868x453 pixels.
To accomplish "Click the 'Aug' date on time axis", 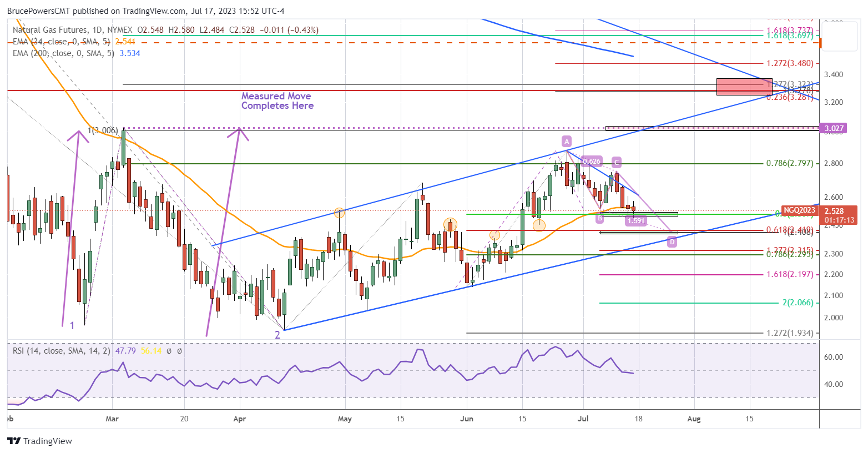I will coord(694,419).
